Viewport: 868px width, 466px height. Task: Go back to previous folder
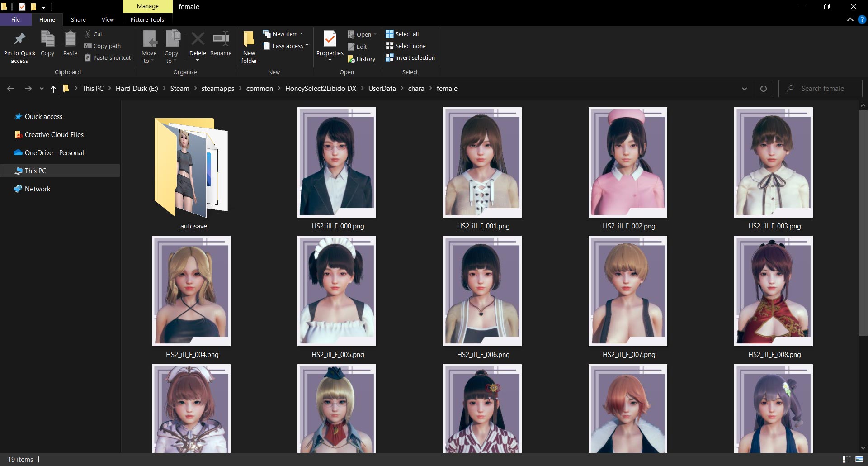pos(11,89)
